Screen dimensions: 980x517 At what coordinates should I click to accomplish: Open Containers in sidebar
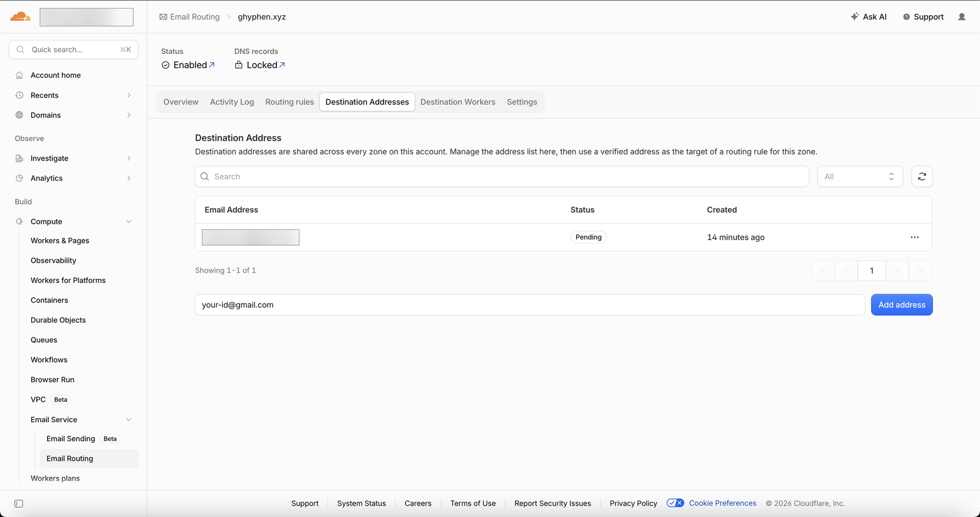click(49, 300)
